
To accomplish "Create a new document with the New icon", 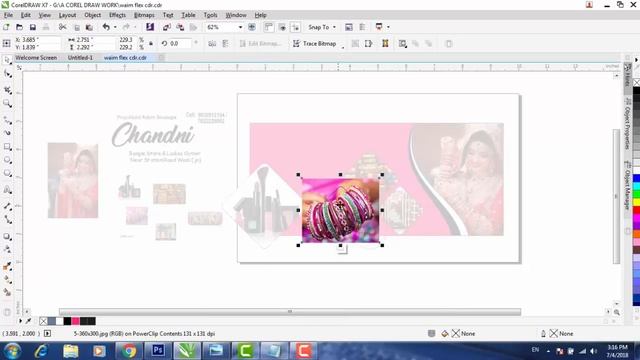I will click(6, 27).
